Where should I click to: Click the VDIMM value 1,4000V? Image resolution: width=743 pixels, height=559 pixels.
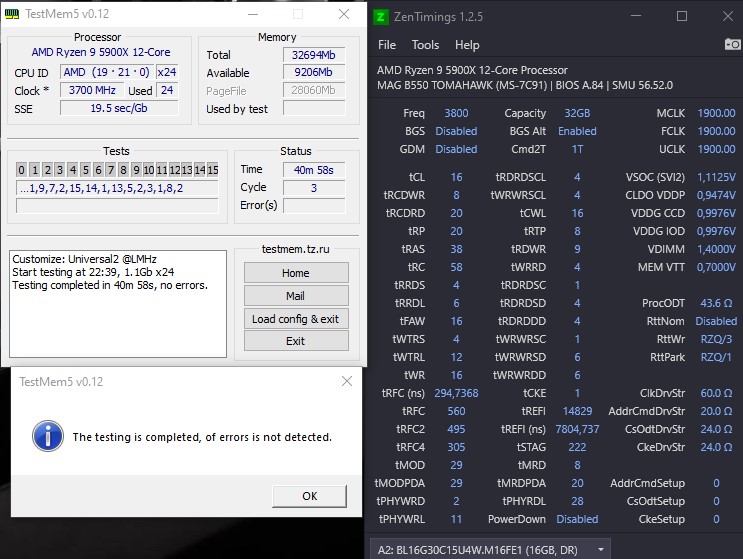[716, 249]
